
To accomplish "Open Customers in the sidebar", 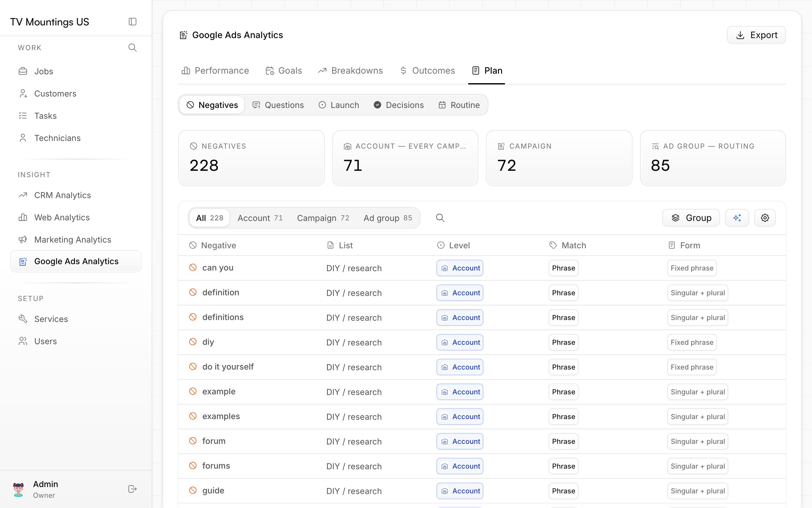I will click(76, 93).
